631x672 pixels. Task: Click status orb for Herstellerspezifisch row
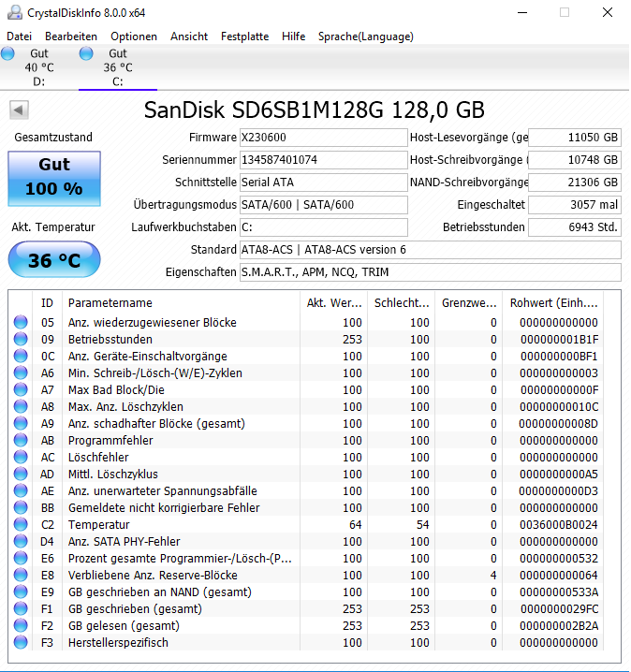pyautogui.click(x=21, y=642)
